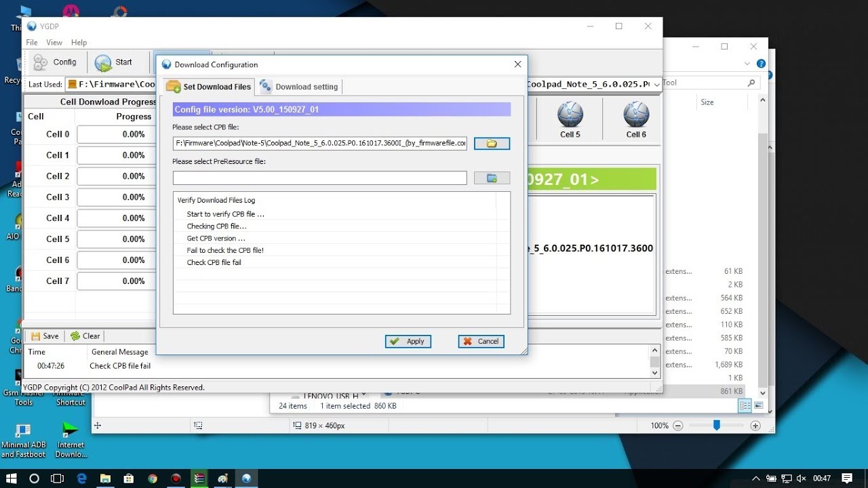The width and height of the screenshot is (868, 488).
Task: Select the Cell 5 globe icon
Action: [570, 119]
